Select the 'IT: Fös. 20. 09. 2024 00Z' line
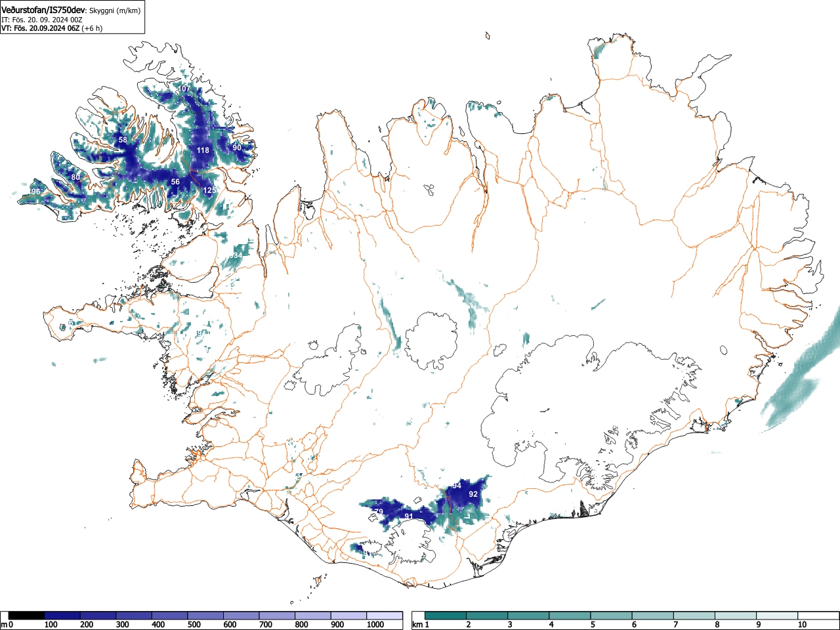The width and height of the screenshot is (840, 630). (42, 20)
